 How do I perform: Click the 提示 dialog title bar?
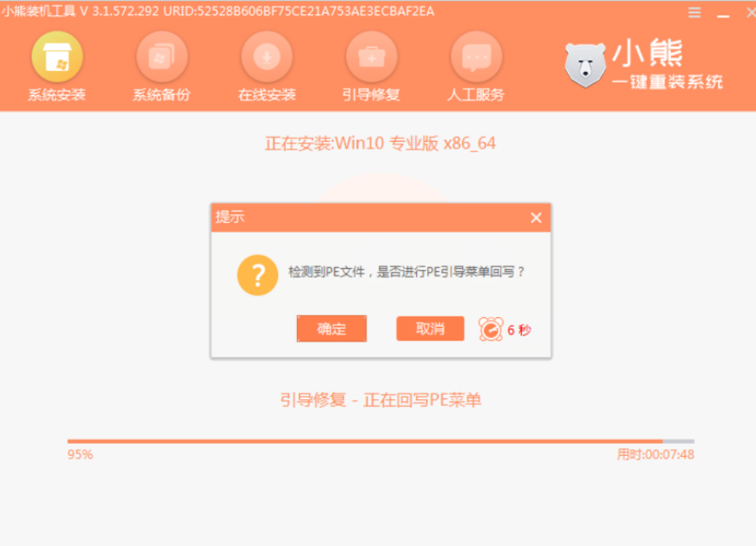[x=341, y=217]
